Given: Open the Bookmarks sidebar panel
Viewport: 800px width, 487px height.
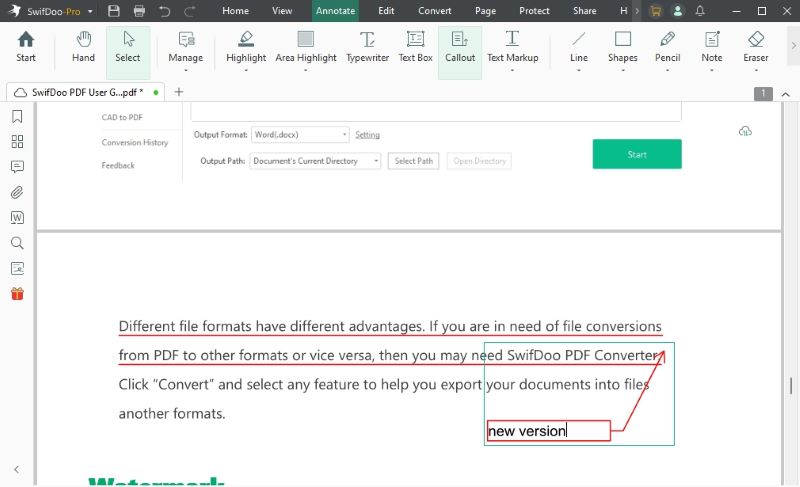Looking at the screenshot, I should pyautogui.click(x=17, y=117).
